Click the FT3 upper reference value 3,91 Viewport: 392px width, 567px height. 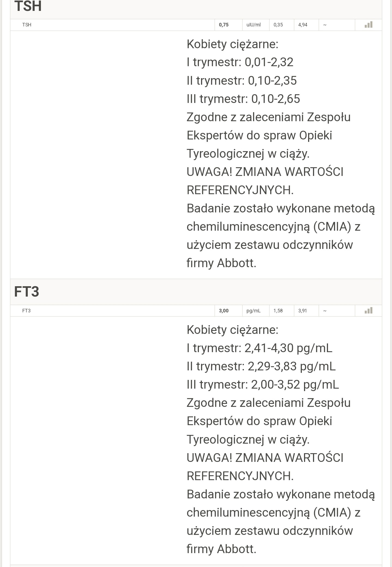[x=302, y=311]
